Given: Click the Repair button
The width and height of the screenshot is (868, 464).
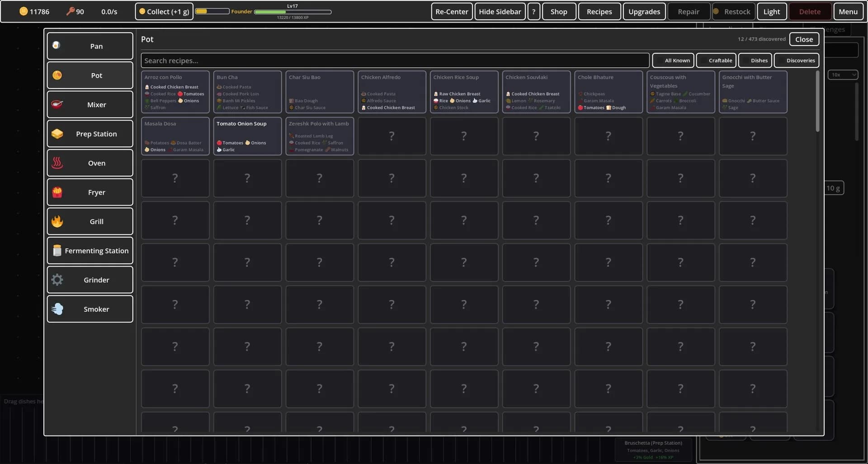Looking at the screenshot, I should pos(688,11).
